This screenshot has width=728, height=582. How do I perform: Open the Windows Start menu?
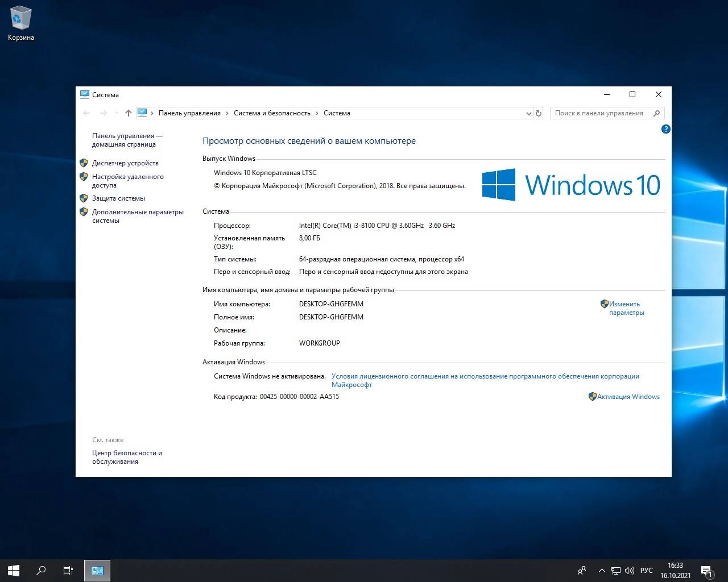point(14,571)
